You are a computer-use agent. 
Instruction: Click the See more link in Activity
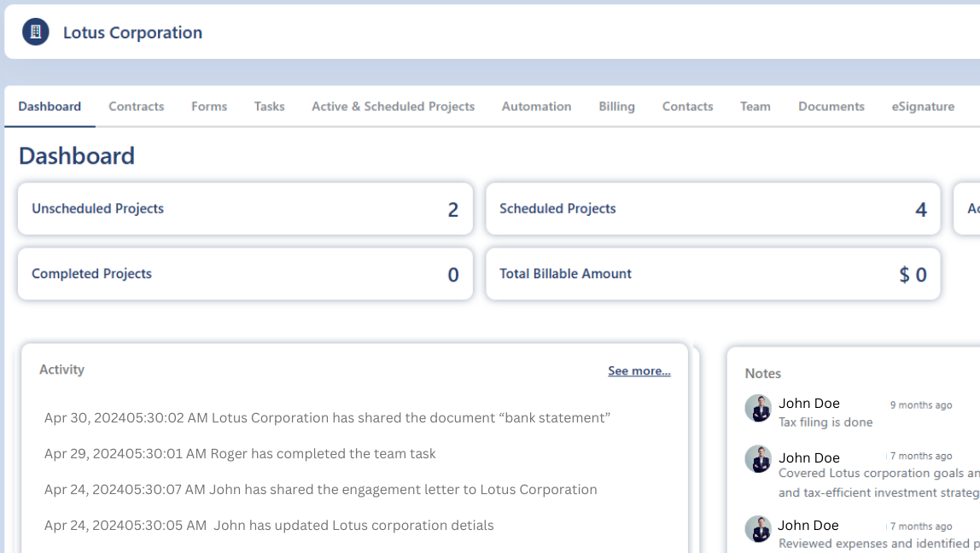coord(639,370)
